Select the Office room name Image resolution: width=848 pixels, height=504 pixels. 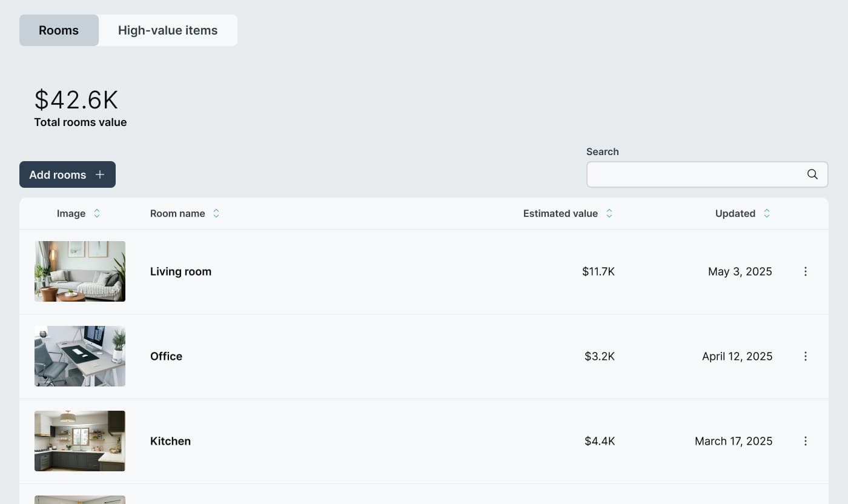coord(166,356)
